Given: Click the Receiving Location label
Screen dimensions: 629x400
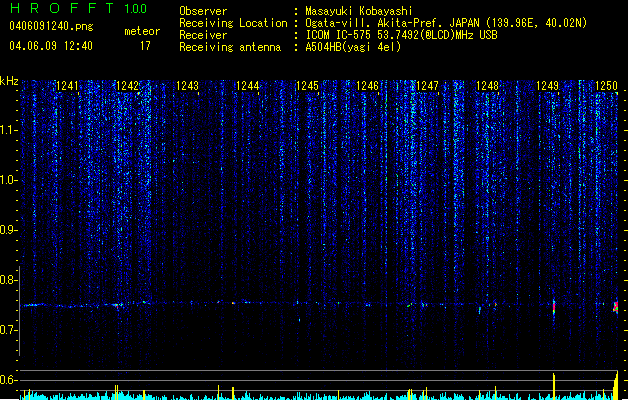Looking at the screenshot, I should click(x=233, y=23).
